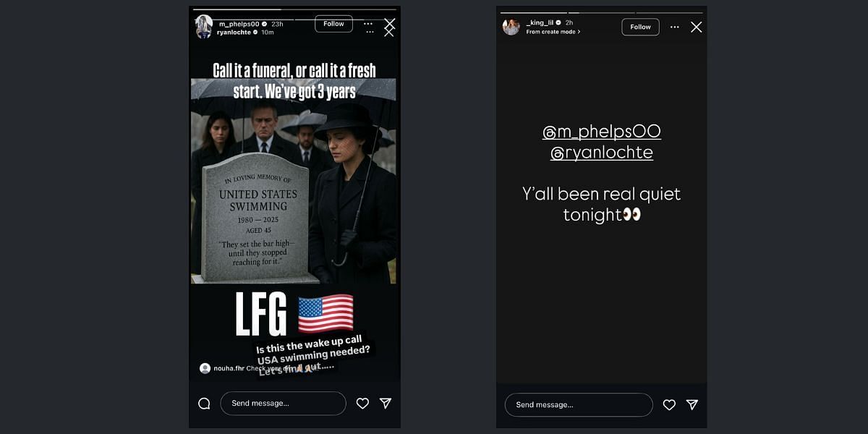Share the left story via paper-plane icon
Screen dimensions: 868x434
[386, 404]
